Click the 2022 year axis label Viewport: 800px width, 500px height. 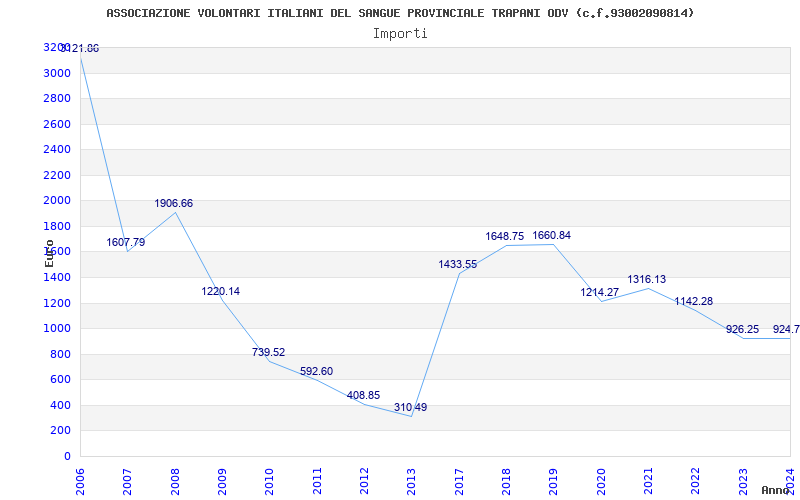pyautogui.click(x=695, y=481)
